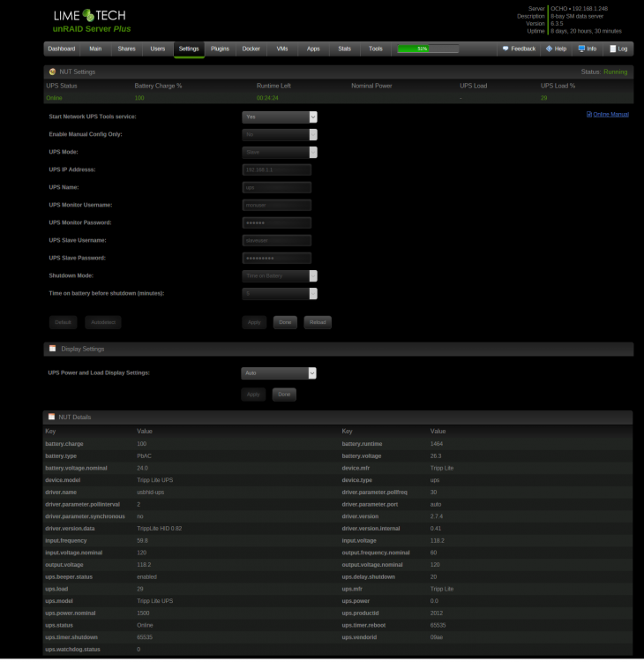Viewport: 644px width, 662px height.
Task: Click the Log document icon
Action: (613, 49)
